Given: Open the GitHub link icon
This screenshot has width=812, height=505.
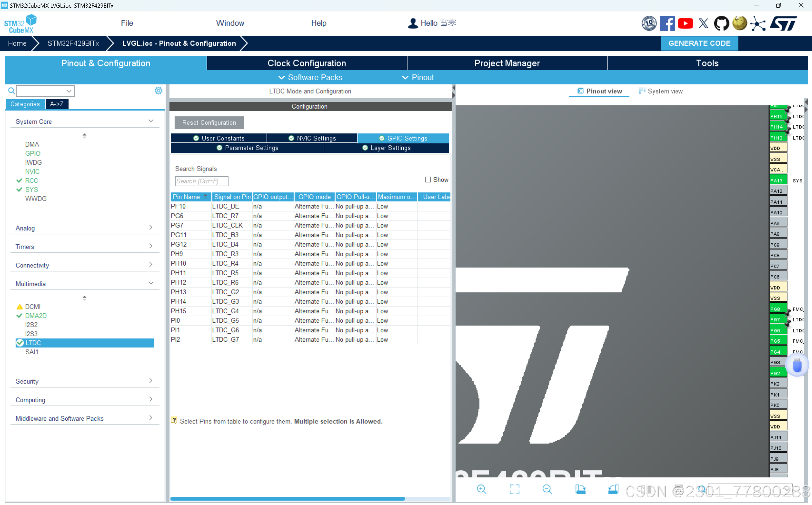Looking at the screenshot, I should pyautogui.click(x=722, y=23).
